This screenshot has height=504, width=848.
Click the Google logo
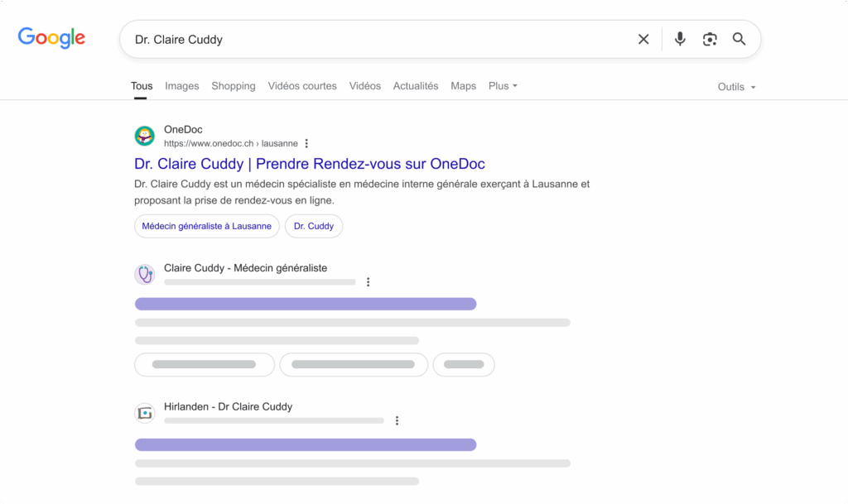51,38
